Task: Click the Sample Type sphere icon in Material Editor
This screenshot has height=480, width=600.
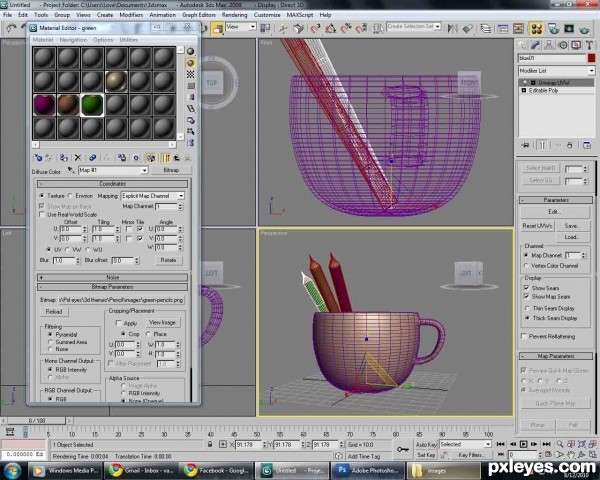Action: click(190, 51)
